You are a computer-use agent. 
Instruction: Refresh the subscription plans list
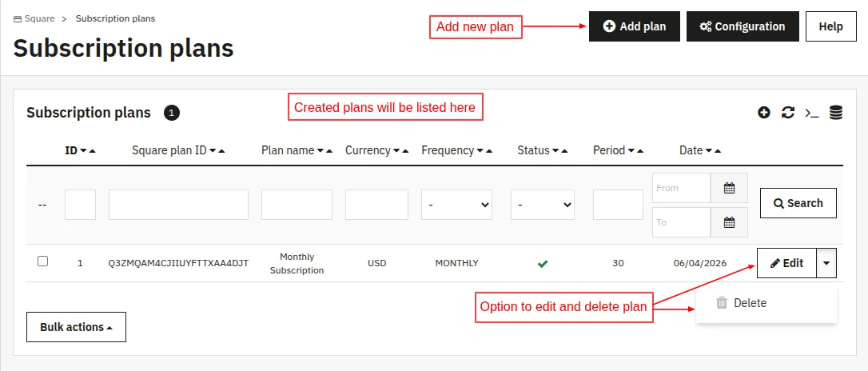[x=788, y=113]
